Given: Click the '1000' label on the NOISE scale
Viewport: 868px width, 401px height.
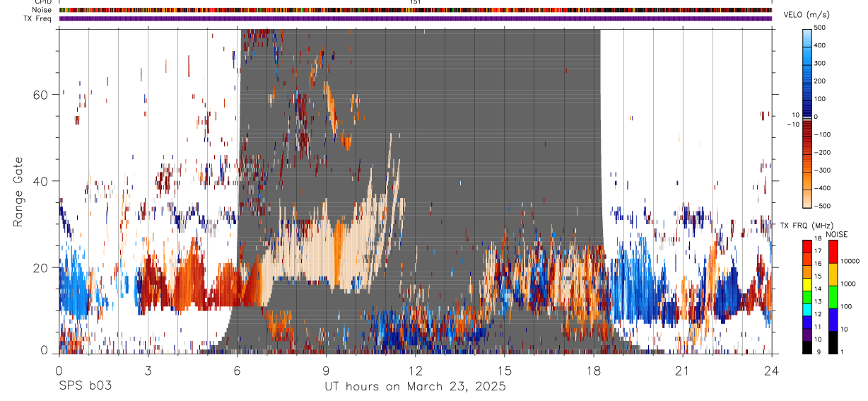Looking at the screenshot, I should [849, 284].
